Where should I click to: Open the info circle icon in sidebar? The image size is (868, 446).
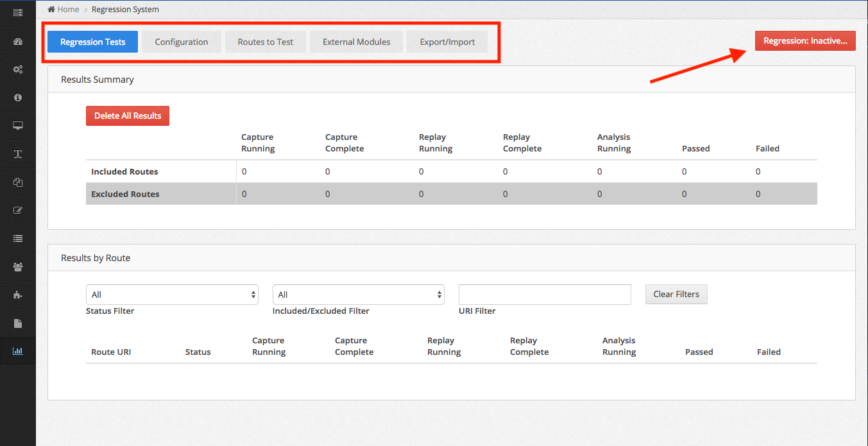[18, 98]
